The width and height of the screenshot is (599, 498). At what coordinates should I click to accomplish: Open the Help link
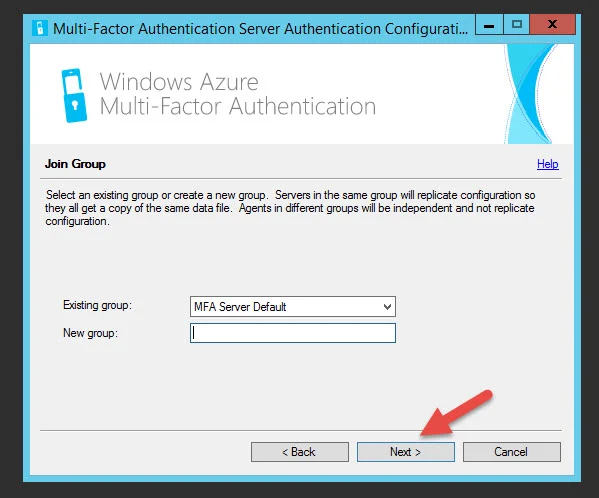(x=547, y=164)
